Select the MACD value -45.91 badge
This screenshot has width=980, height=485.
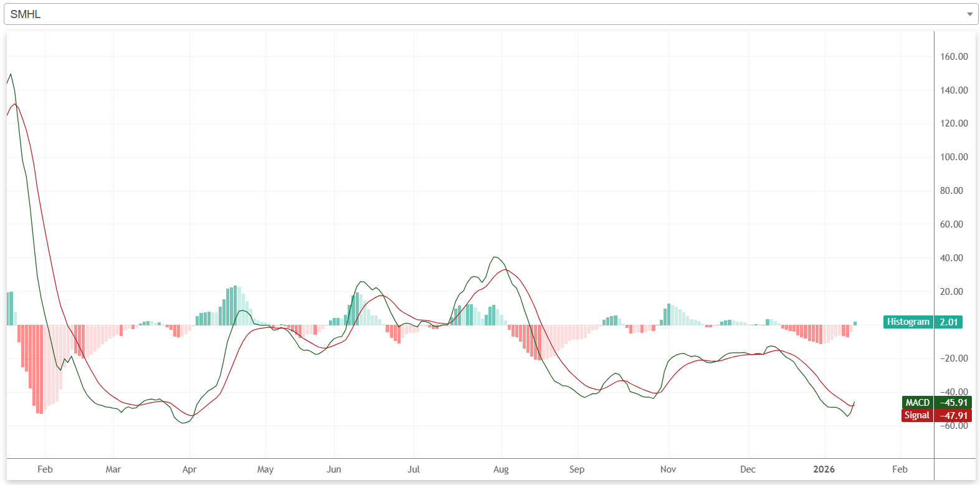(953, 403)
